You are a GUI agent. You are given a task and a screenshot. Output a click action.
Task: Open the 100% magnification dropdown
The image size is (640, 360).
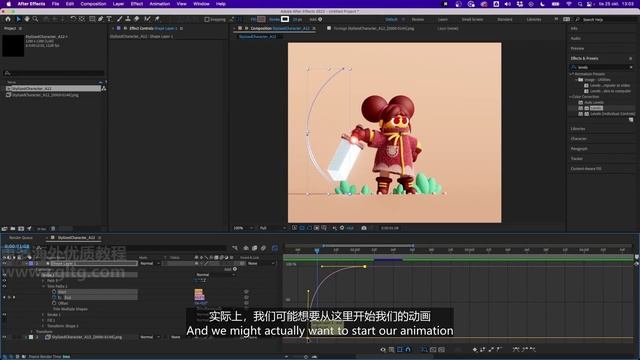point(243,228)
